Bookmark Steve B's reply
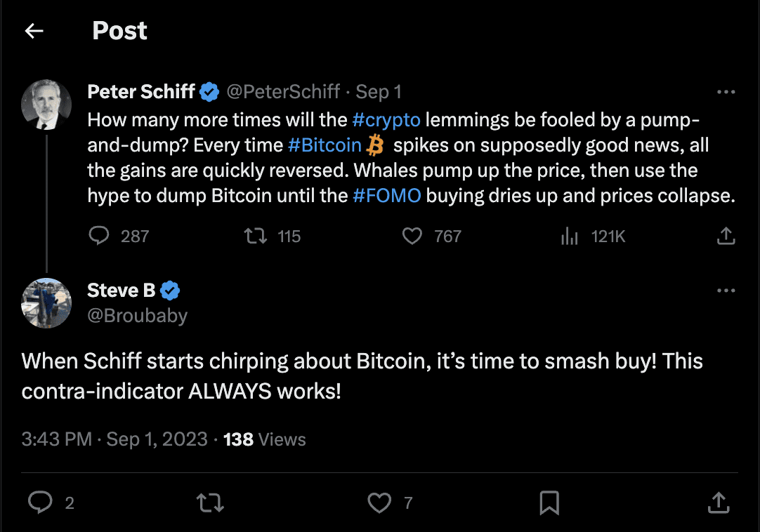Screen dimensions: 760x532 [549, 503]
